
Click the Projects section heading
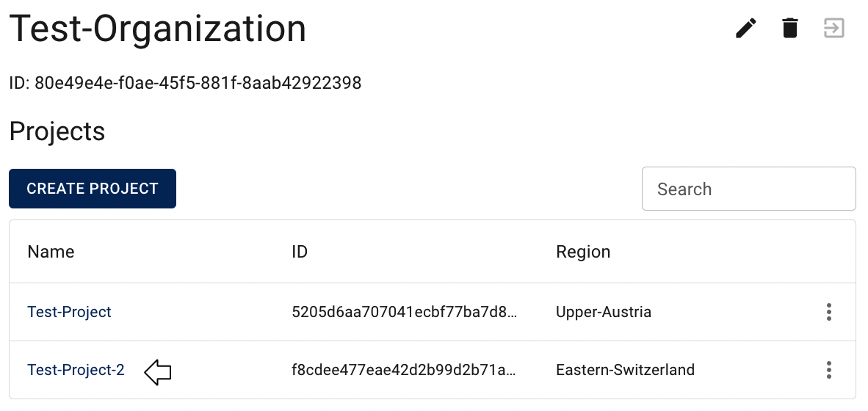(57, 131)
